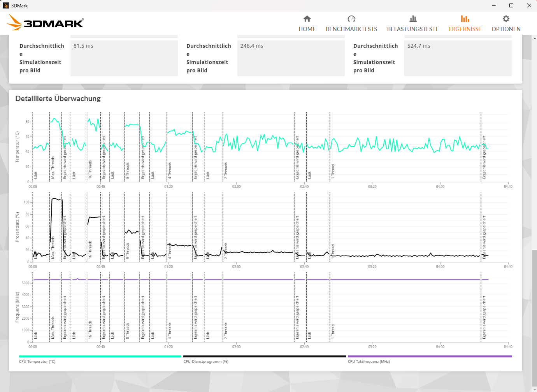Click the Home icon in the navigation bar
The height and width of the screenshot is (392, 537).
point(307,19)
